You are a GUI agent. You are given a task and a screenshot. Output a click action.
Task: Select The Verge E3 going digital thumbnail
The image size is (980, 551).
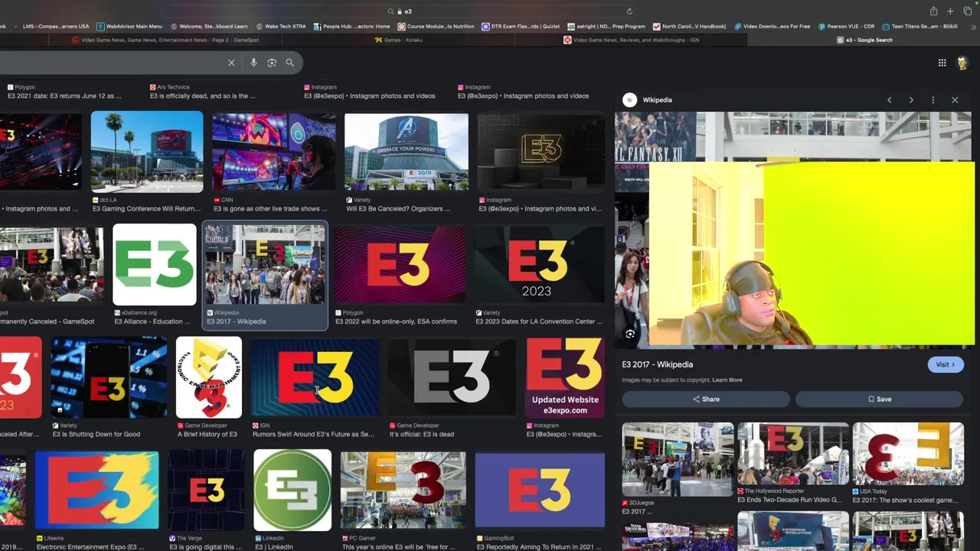tap(206, 490)
